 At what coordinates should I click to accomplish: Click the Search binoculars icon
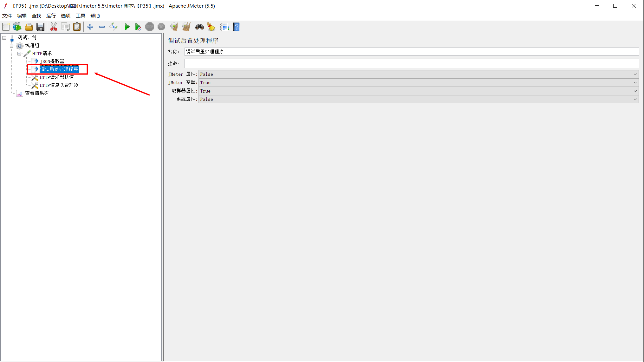click(199, 27)
